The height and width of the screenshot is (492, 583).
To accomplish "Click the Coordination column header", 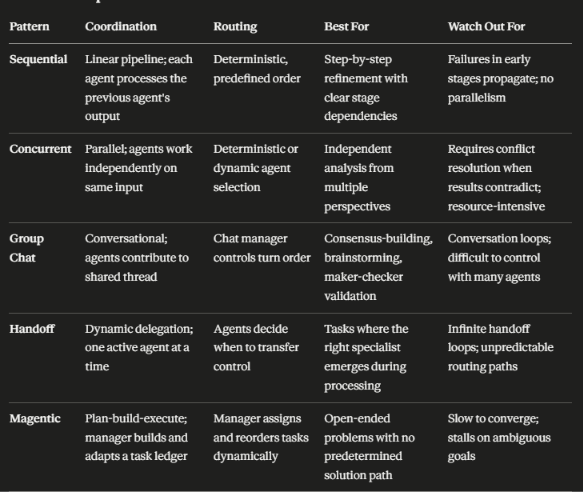I will click(121, 26).
